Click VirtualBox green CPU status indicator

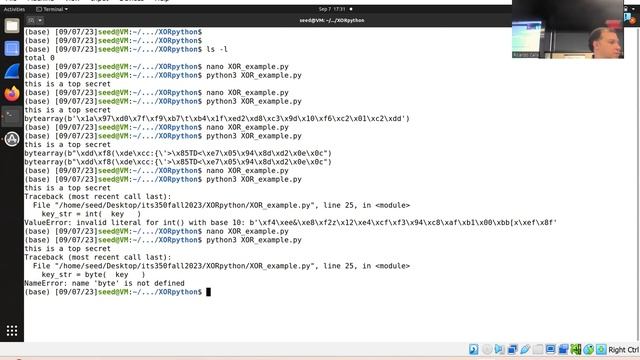click(576, 349)
